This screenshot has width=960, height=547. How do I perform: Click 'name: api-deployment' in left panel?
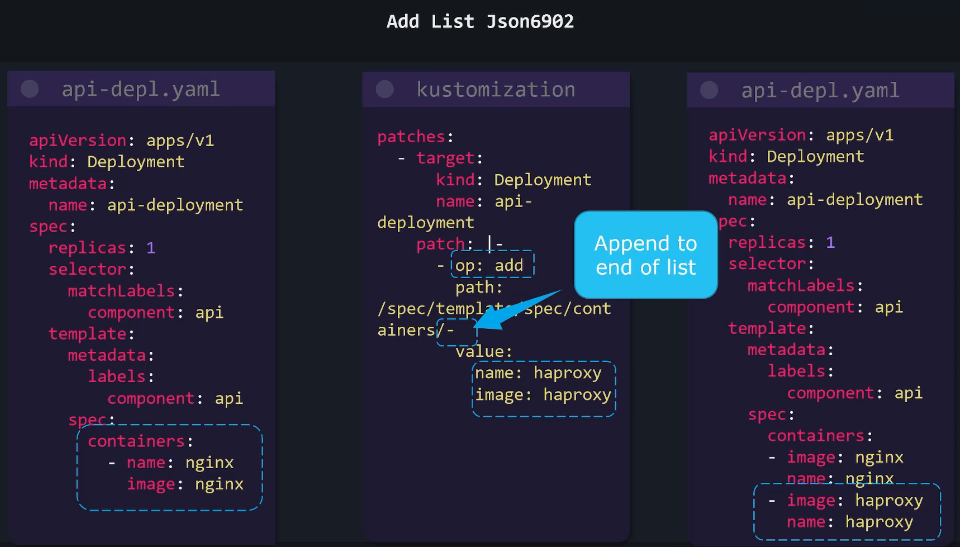[x=146, y=205]
